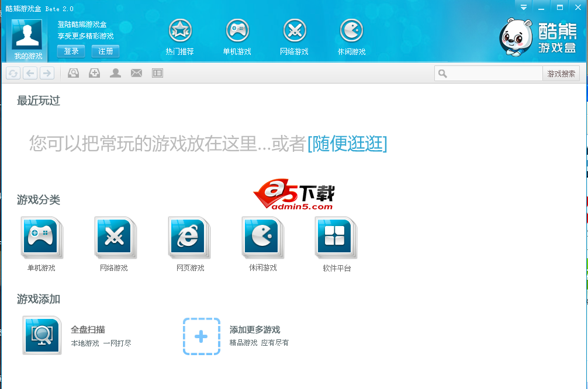Click the 登录 login button
Viewport: 588px width, 389px height.
pos(71,51)
